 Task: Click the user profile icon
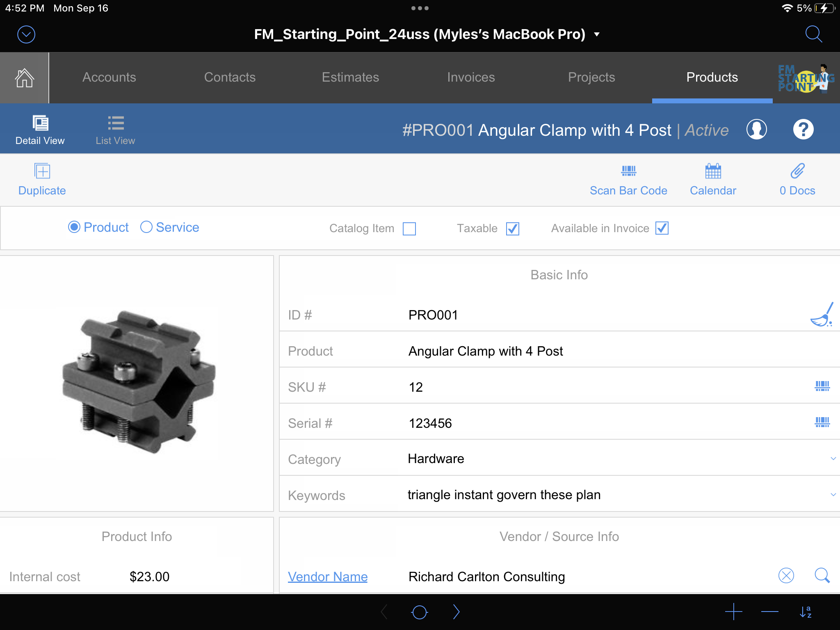756,129
